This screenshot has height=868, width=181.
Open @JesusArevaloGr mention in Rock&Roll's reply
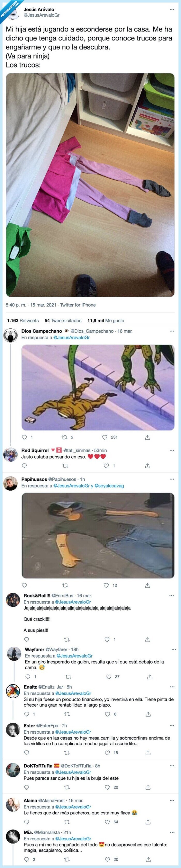click(73, 602)
